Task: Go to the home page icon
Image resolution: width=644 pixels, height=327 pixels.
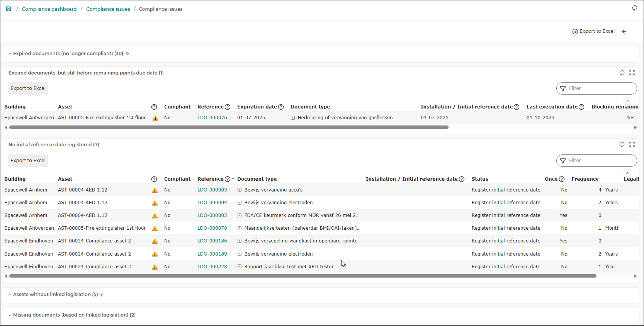Action: point(8,8)
